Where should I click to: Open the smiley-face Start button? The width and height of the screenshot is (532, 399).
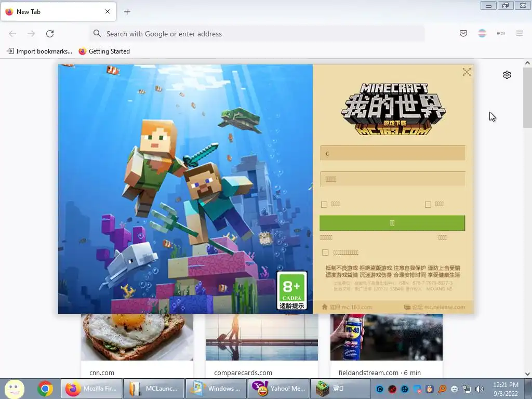tap(15, 389)
